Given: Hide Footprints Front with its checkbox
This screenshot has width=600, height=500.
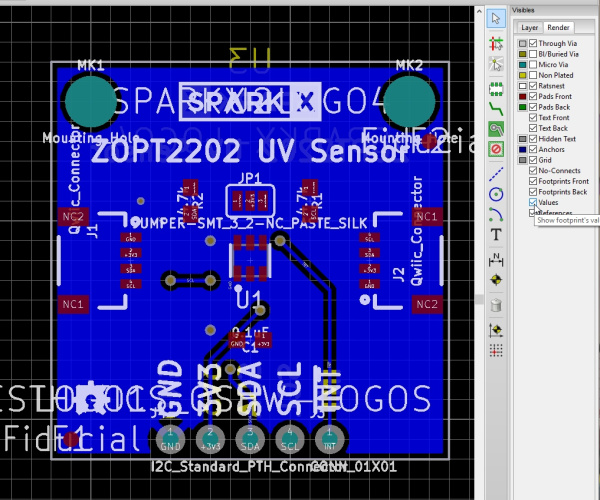Looking at the screenshot, I should coord(533,181).
